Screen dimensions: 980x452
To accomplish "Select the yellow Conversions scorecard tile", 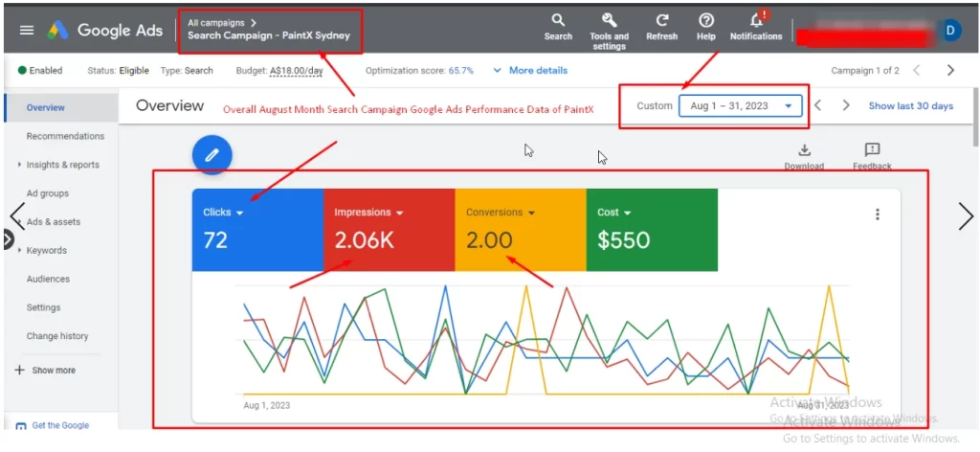I will point(521,230).
